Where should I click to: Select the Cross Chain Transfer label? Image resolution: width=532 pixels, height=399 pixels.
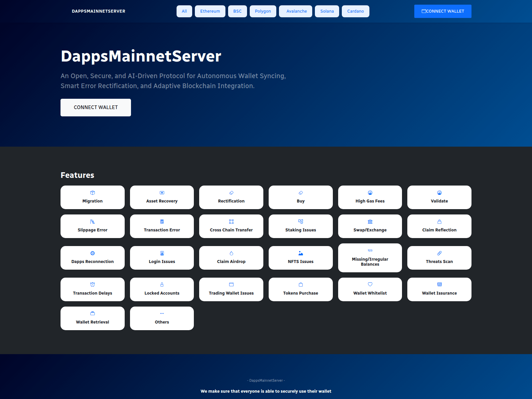point(231,230)
